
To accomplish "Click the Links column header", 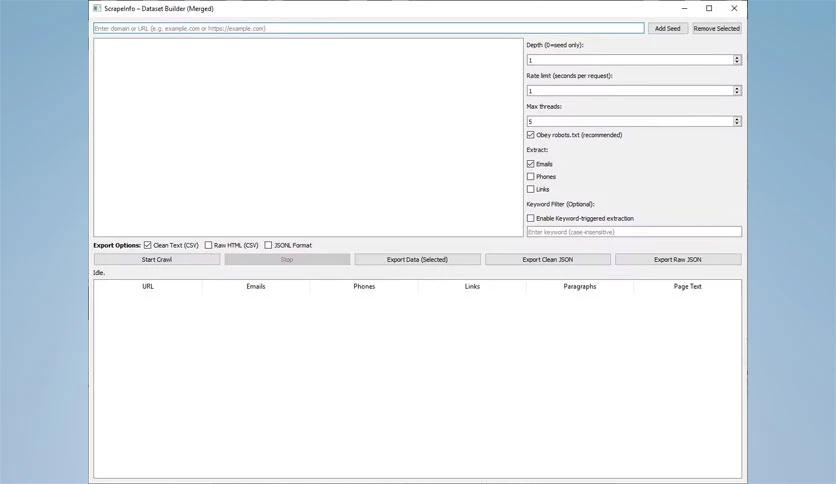I will 472,286.
